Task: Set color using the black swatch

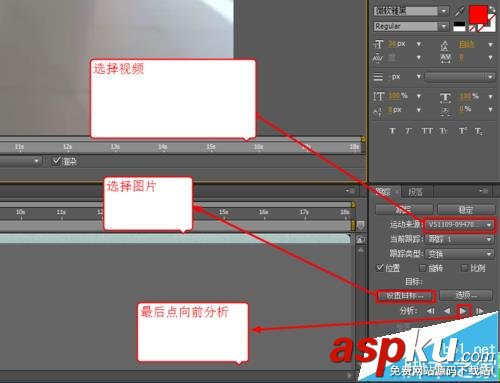Action: pyautogui.click(x=459, y=24)
